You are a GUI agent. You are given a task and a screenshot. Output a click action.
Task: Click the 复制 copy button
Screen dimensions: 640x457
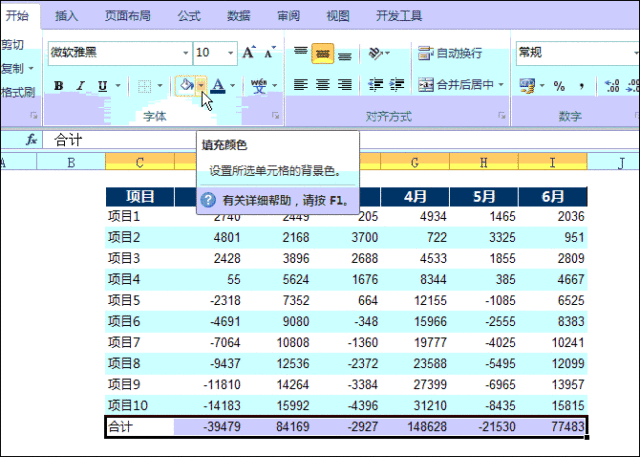pyautogui.click(x=12, y=68)
